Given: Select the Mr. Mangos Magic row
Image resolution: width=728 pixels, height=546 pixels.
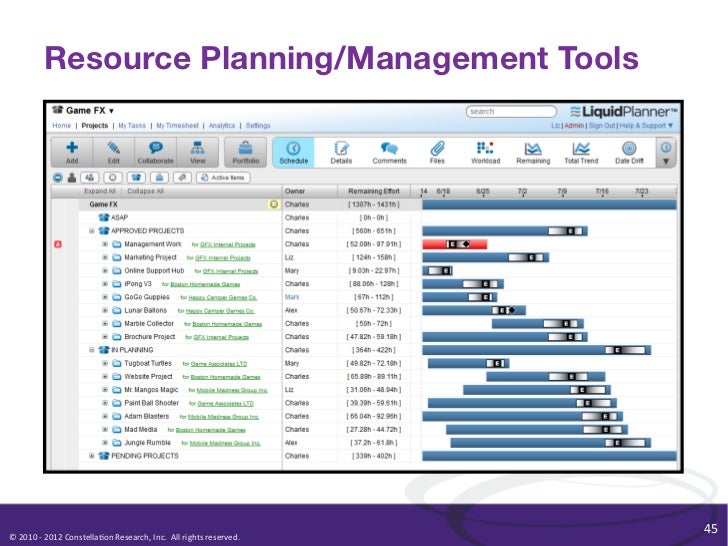Looking at the screenshot, I should 364,390.
